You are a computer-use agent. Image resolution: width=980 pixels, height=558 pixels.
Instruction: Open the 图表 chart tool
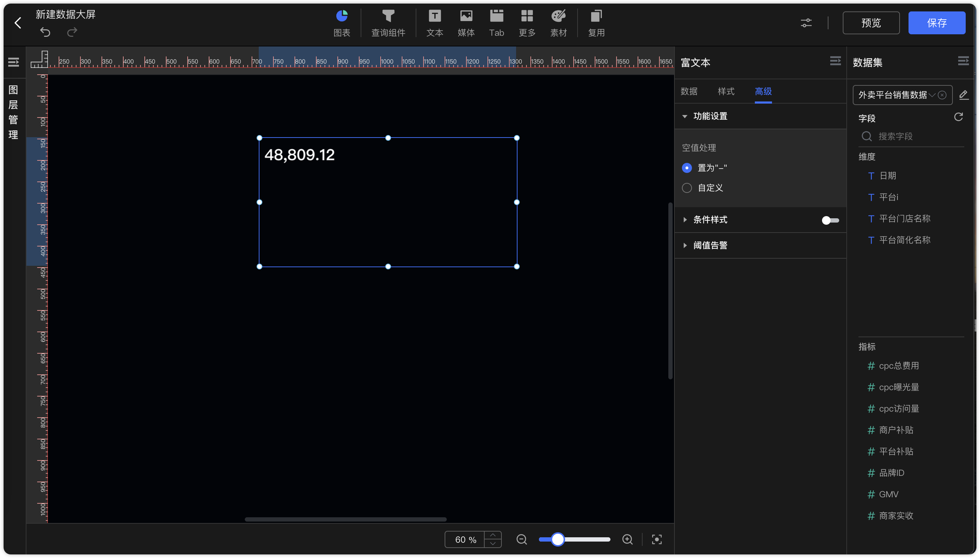[342, 23]
